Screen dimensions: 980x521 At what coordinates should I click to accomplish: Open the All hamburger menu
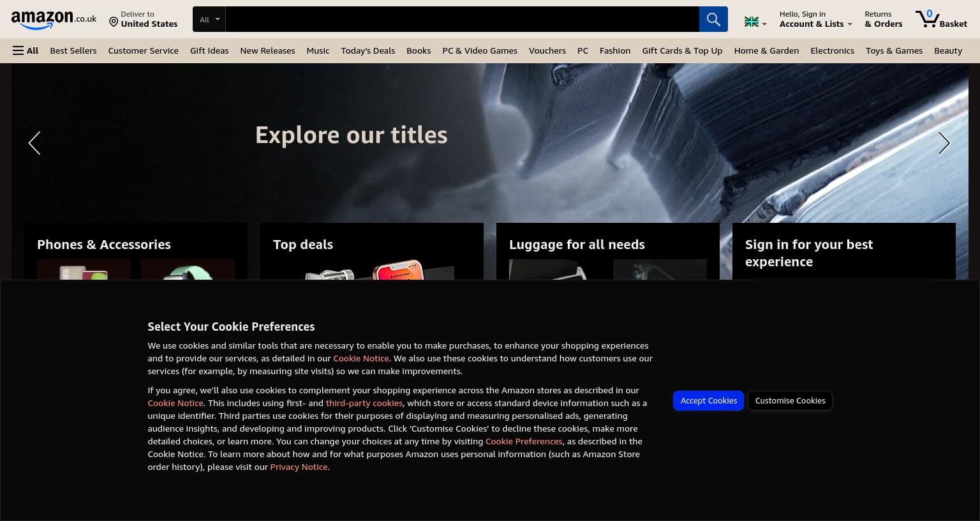(x=26, y=50)
